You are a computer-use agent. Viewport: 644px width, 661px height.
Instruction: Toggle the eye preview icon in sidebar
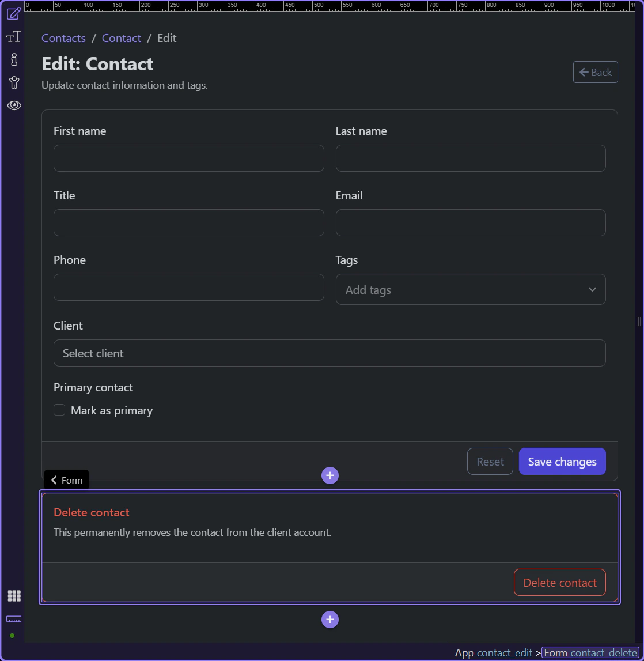[x=14, y=105]
